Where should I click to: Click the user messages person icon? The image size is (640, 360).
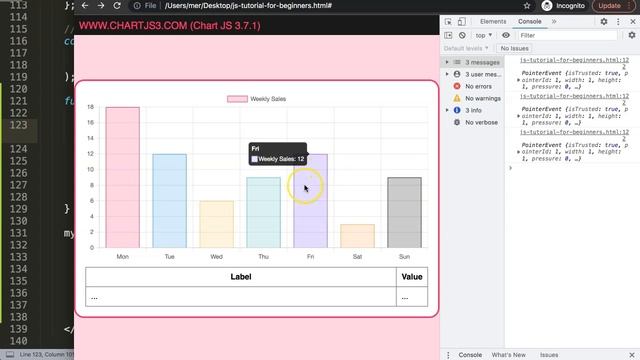tap(457, 74)
